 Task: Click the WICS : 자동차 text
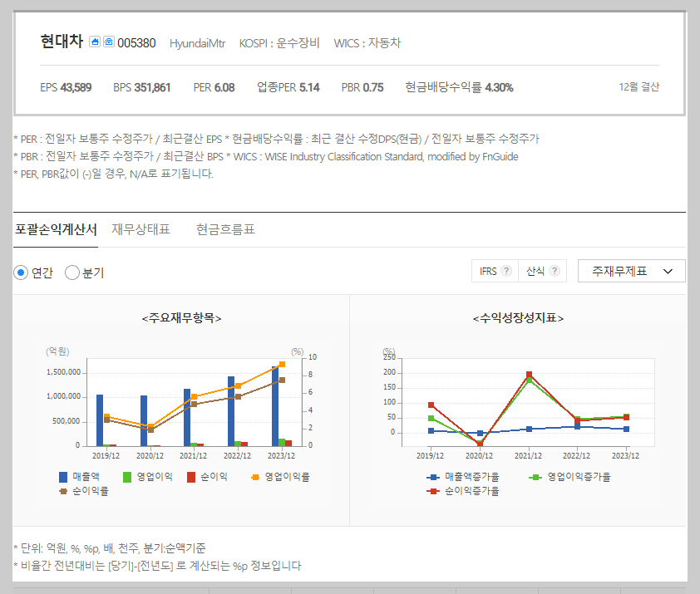(367, 43)
